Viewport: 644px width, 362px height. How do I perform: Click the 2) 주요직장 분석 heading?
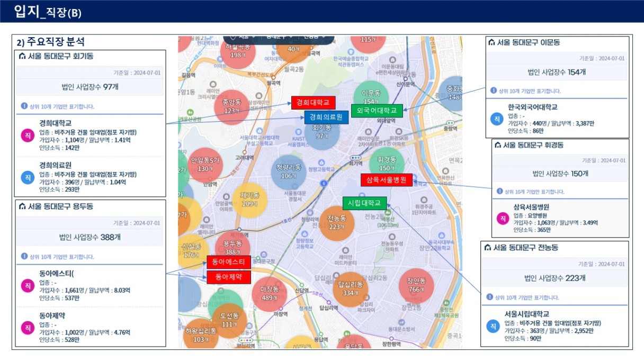(50, 42)
